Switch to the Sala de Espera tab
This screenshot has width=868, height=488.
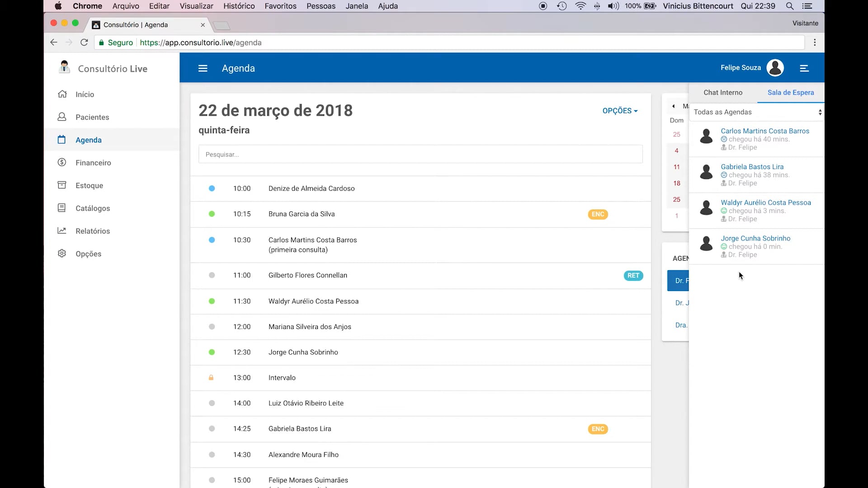(x=791, y=93)
